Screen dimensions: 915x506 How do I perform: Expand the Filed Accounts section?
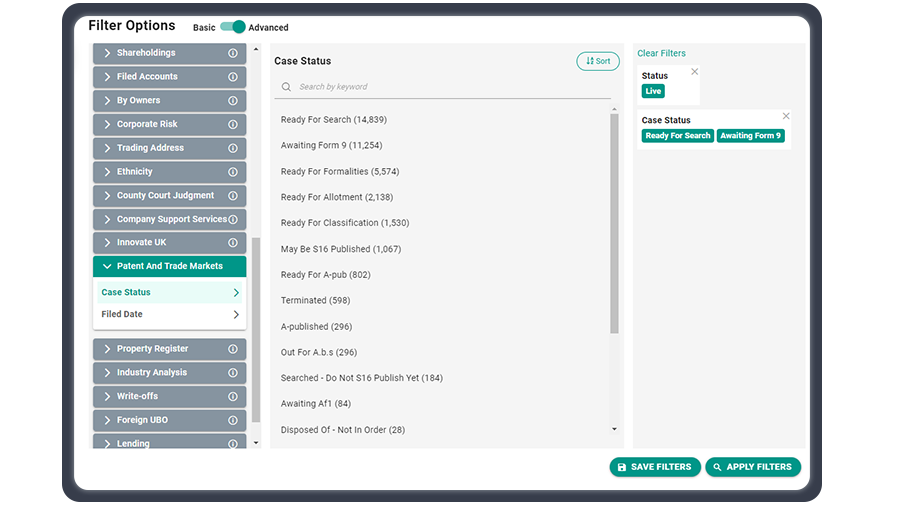click(x=169, y=77)
